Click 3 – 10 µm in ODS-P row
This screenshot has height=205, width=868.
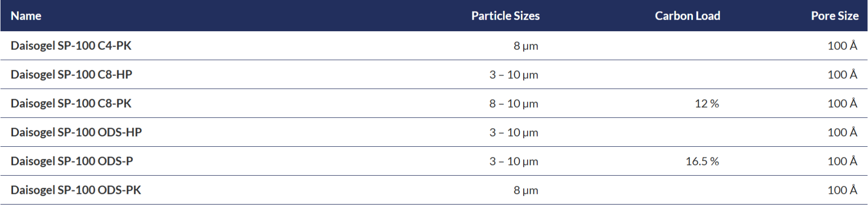(514, 161)
